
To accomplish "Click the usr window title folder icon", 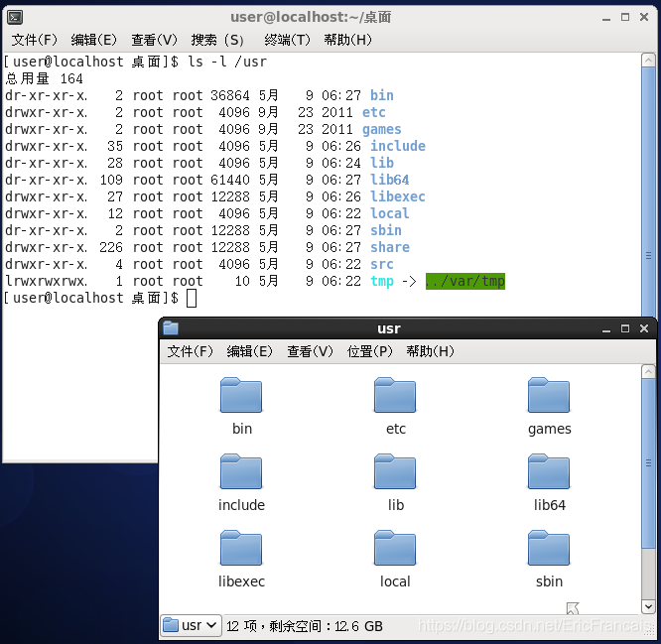I will (171, 327).
